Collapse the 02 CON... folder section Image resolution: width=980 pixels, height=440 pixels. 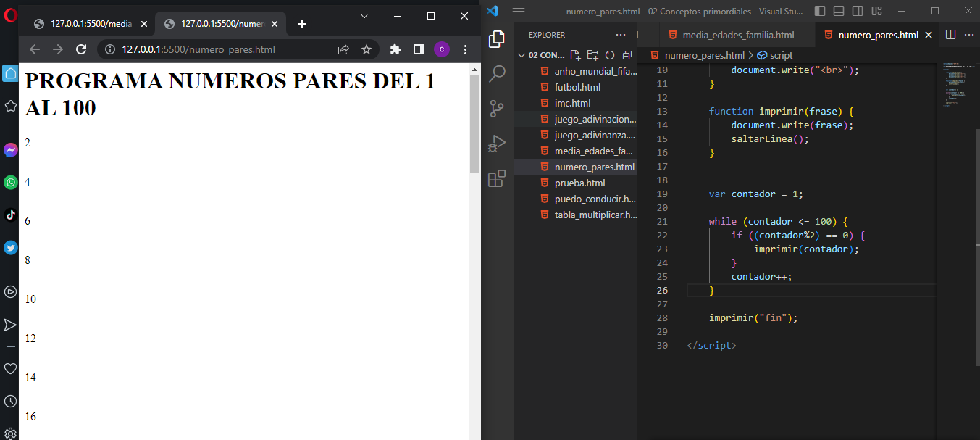pos(522,55)
